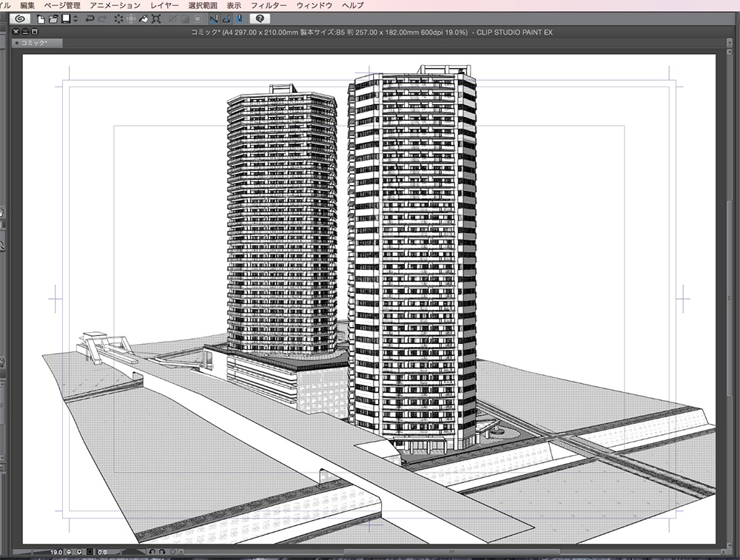This screenshot has height=560, width=740.
Task: Open the ページ管理 menu
Action: [62, 5]
